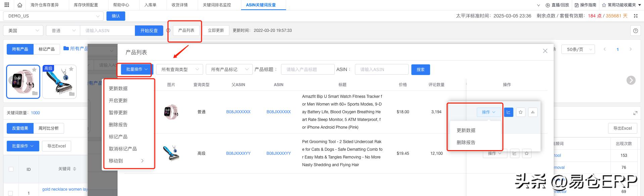Open the 批量操作 dropdown in the product list dialog
Image resolution: width=644 pixels, height=196 pixels.
(x=137, y=69)
